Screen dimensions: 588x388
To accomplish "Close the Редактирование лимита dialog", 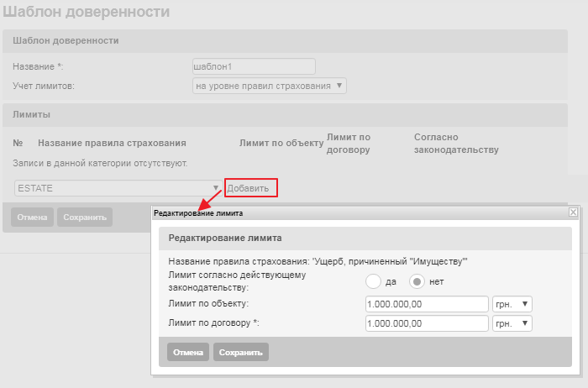I will point(573,212).
